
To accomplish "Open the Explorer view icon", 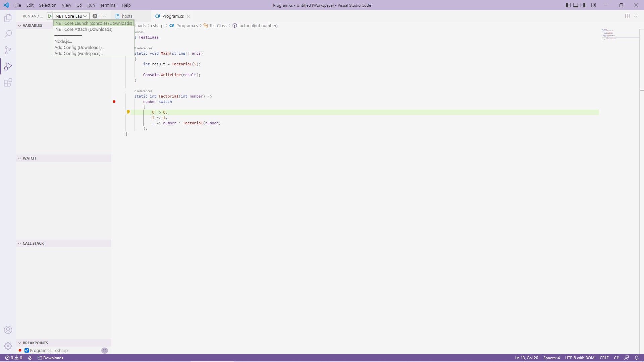I will pyautogui.click(x=8, y=18).
